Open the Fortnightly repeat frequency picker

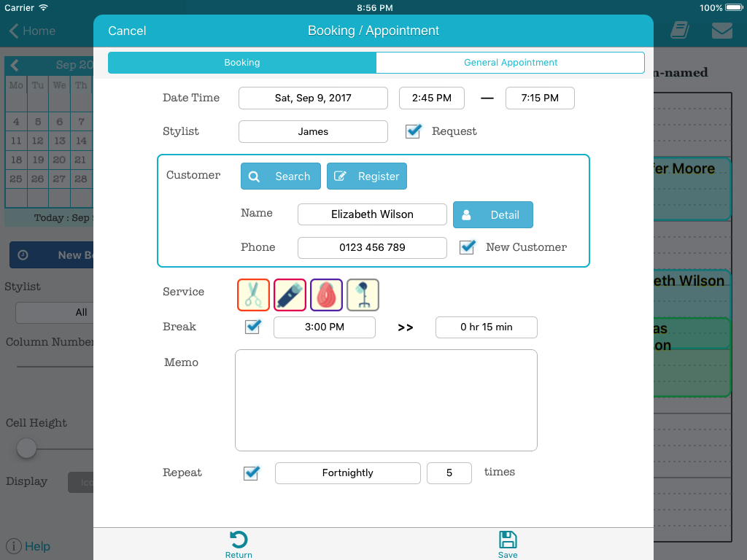(347, 472)
